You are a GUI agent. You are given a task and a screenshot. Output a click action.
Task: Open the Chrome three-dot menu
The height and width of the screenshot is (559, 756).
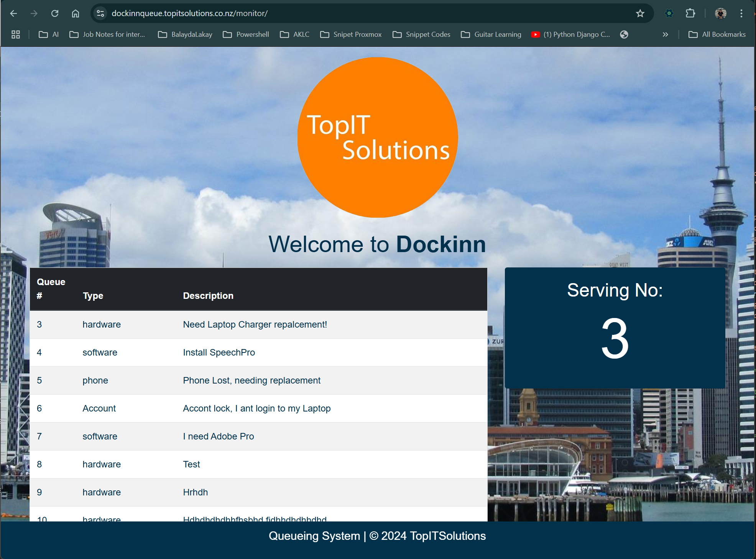pos(741,13)
